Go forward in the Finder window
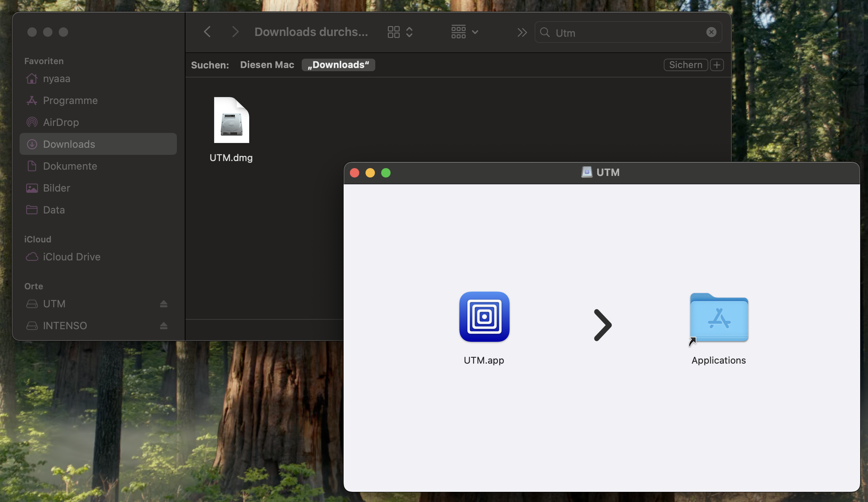 [x=235, y=32]
